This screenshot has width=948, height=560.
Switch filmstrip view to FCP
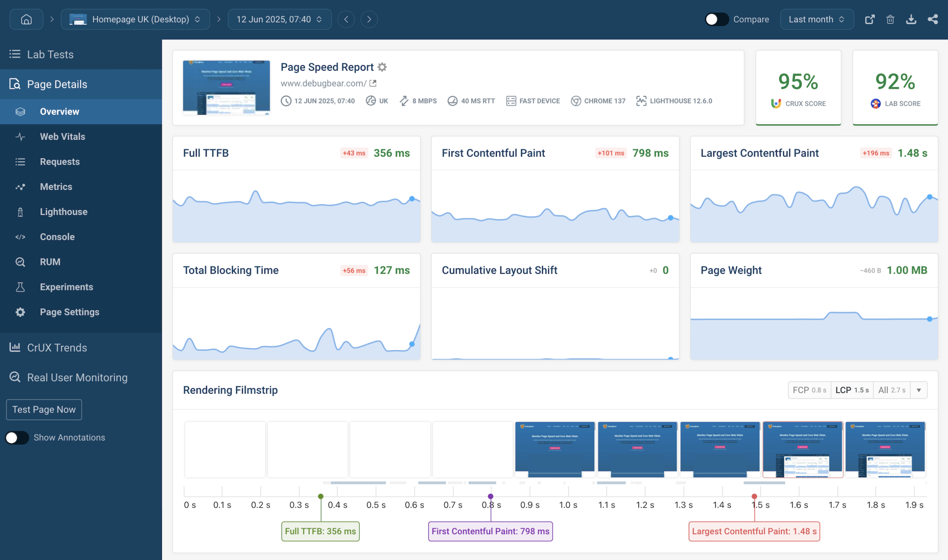[x=810, y=390]
